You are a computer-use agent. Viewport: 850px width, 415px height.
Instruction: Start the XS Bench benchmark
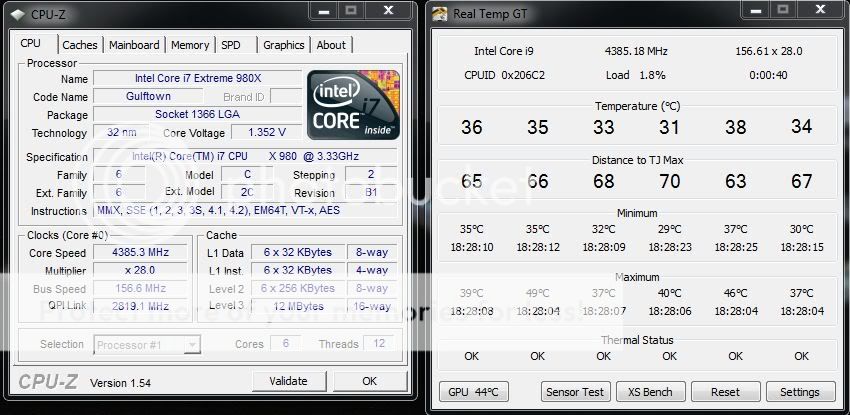pos(650,392)
